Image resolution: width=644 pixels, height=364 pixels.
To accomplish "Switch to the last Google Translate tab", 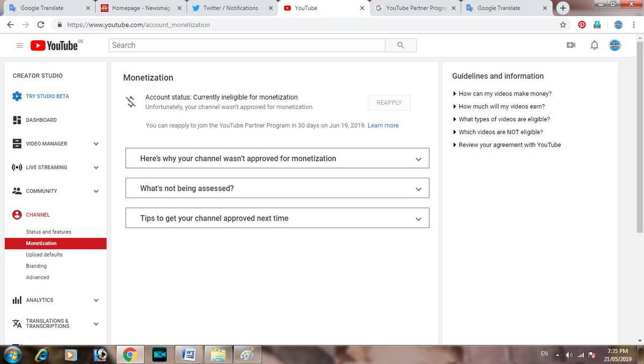I will click(507, 8).
